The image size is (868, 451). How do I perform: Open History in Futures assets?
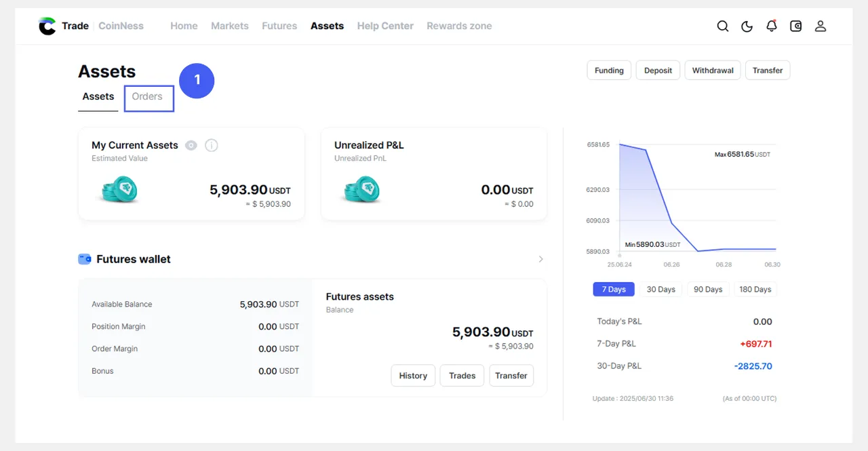click(x=413, y=376)
